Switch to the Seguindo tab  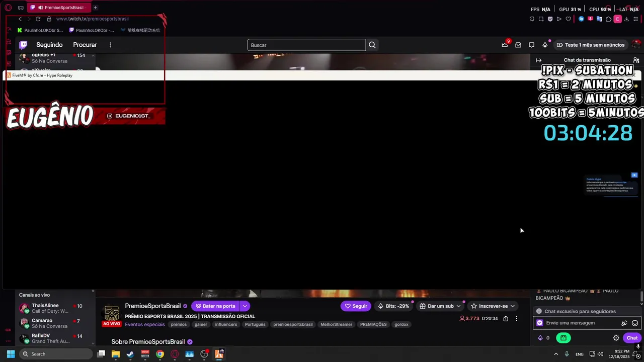pos(49,45)
